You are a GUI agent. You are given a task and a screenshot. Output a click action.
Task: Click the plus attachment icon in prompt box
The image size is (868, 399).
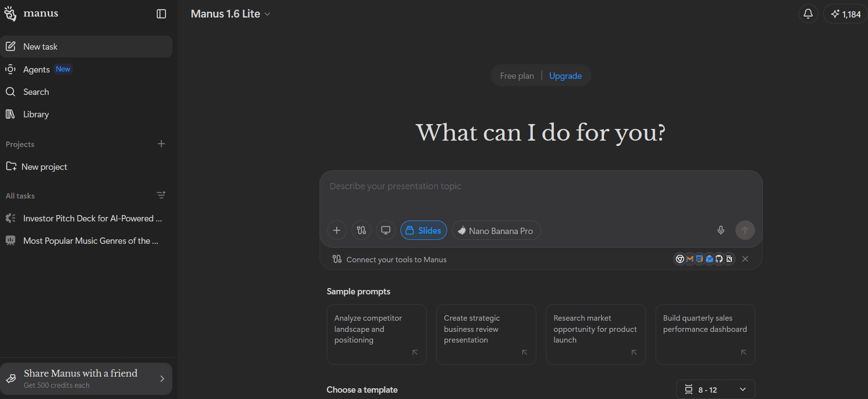pos(337,230)
